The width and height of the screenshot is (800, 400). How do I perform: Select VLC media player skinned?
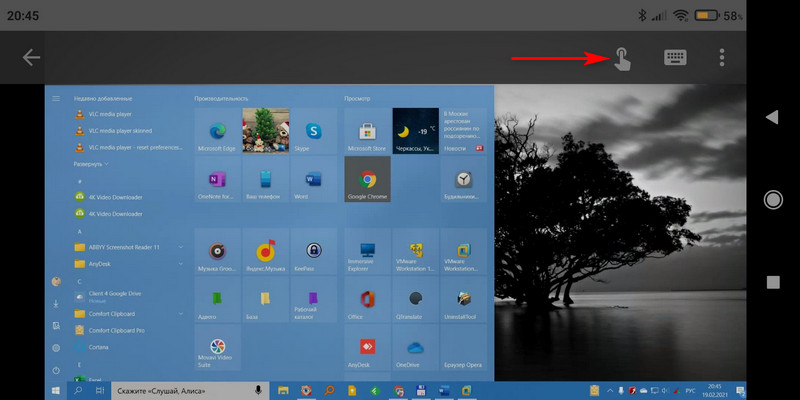[120, 131]
